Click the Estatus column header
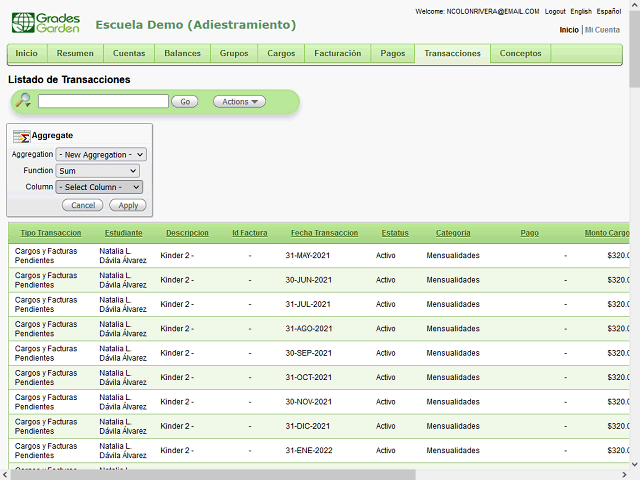The height and width of the screenshot is (480, 640). [395, 233]
